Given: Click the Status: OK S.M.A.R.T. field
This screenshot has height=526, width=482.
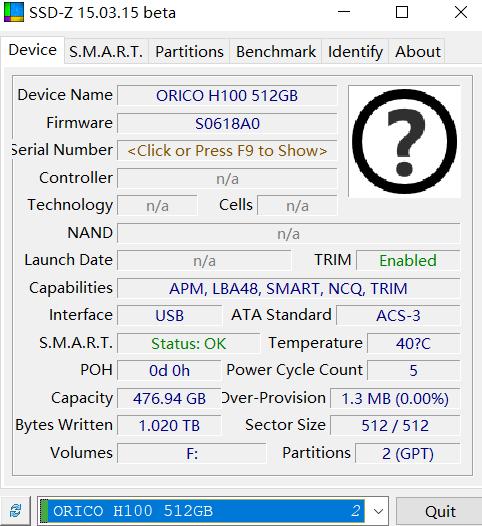Looking at the screenshot, I should 189,344.
